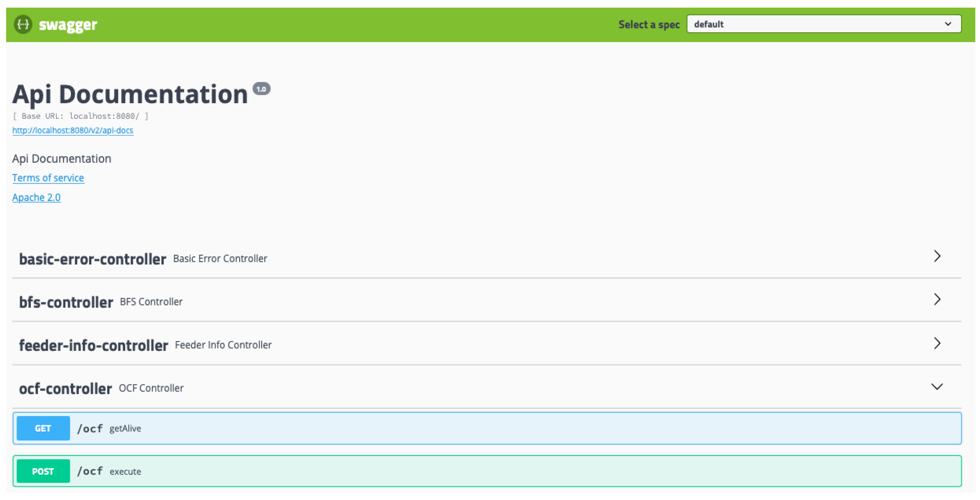Expand bfs-controller using its chevron arrow

click(937, 300)
